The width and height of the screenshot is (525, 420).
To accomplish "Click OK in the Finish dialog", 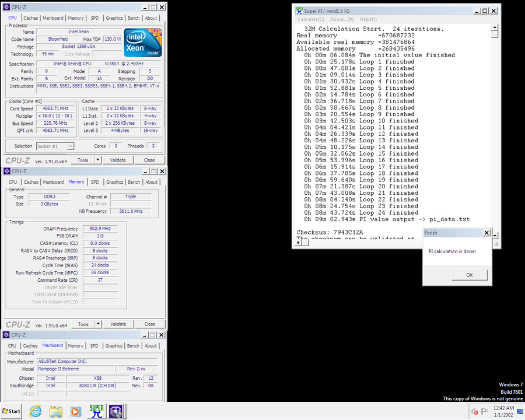I will 470,275.
